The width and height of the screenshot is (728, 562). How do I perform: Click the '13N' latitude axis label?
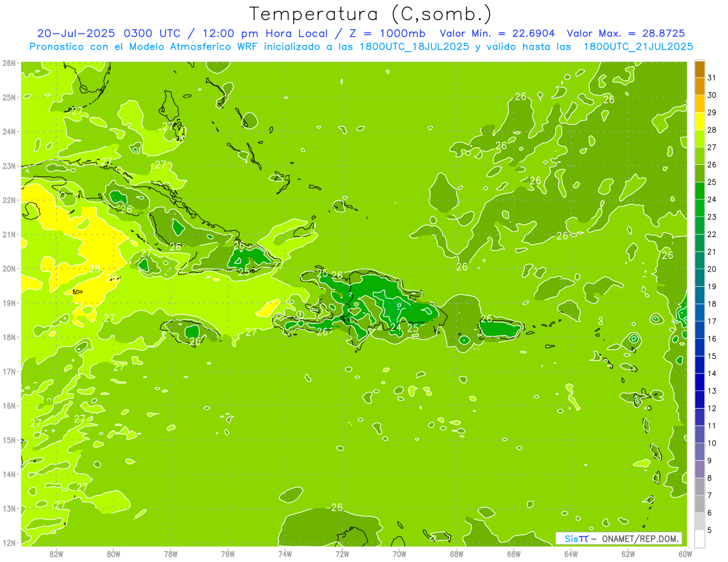pyautogui.click(x=9, y=509)
